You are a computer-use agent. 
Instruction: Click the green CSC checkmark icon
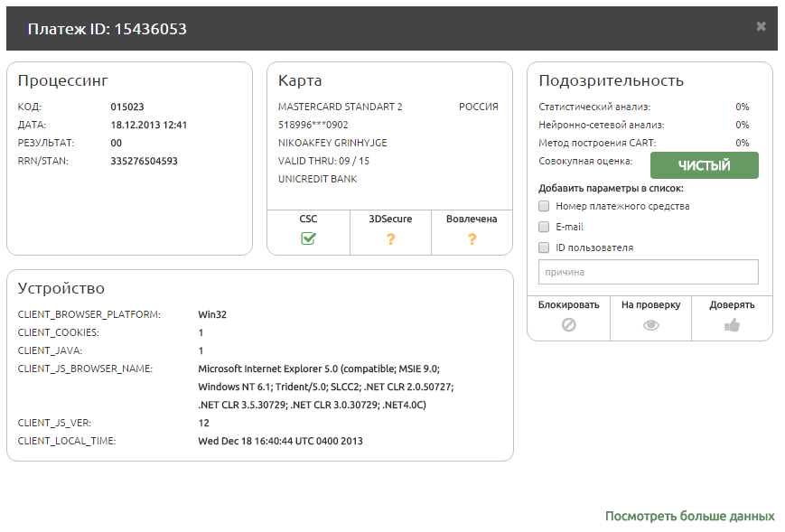click(x=308, y=238)
